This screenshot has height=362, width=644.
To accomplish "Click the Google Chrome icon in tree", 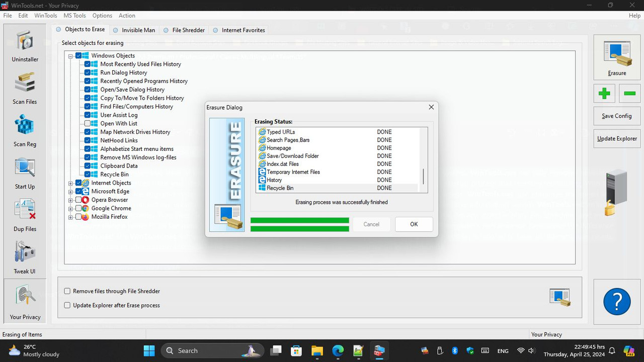I will 86,208.
